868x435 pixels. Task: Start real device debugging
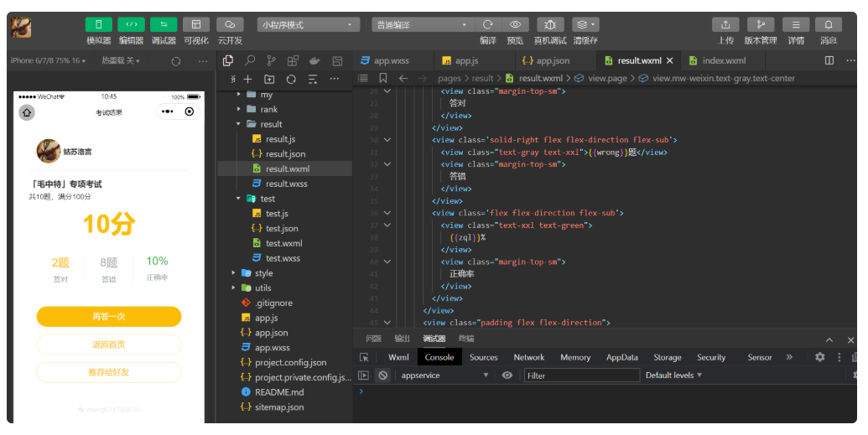(549, 24)
